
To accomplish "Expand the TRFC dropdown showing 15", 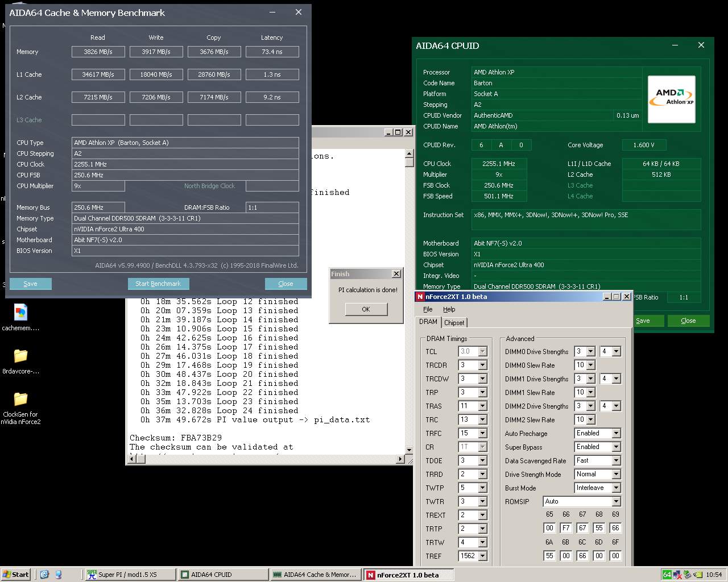I will pos(483,433).
